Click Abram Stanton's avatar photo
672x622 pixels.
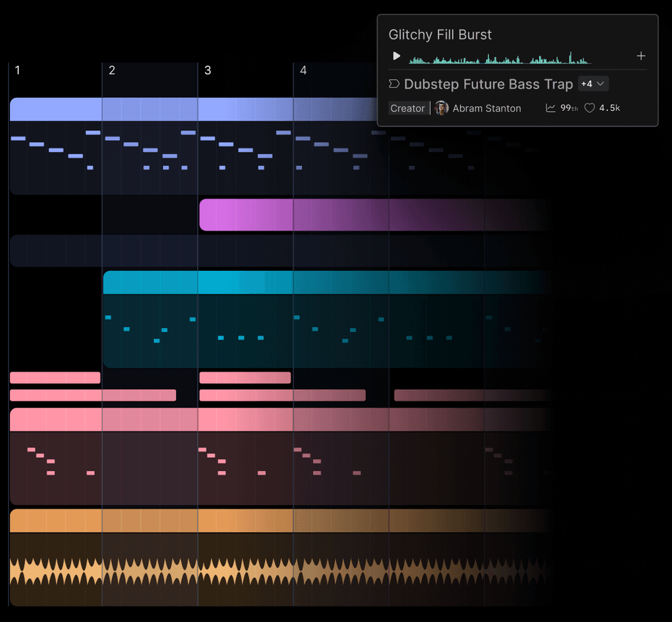442,108
